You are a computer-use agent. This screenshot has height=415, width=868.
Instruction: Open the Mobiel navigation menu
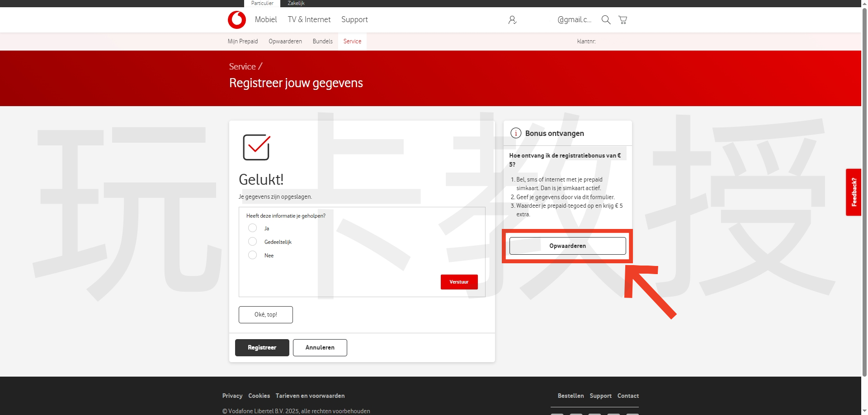point(266,19)
